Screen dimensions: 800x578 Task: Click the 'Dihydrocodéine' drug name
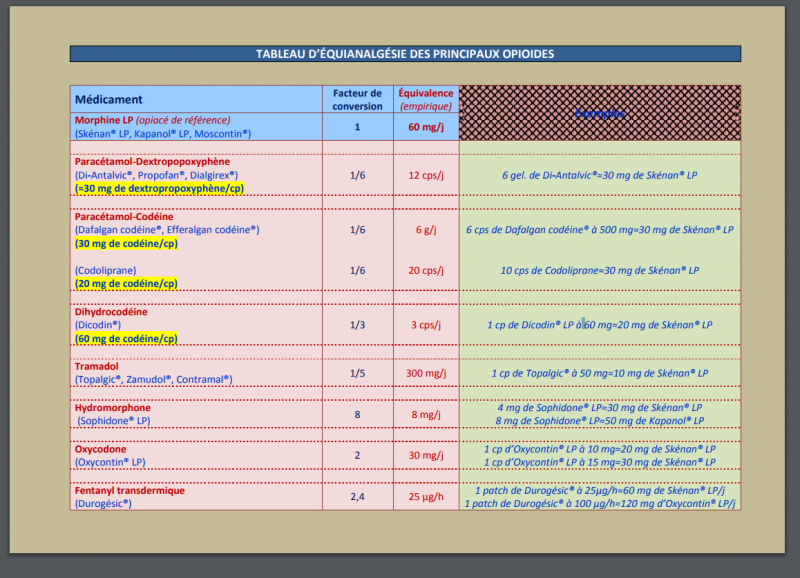pos(111,311)
